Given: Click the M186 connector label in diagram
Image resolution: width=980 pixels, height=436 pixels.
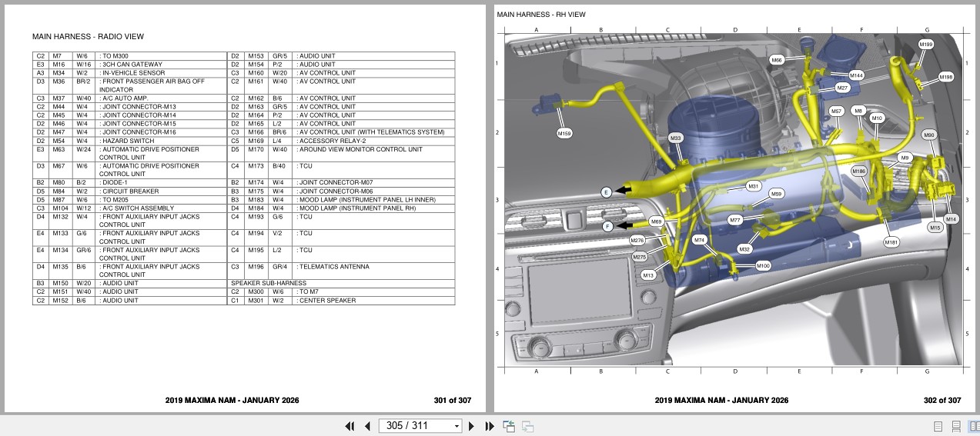Looking at the screenshot, I should pyautogui.click(x=859, y=171).
